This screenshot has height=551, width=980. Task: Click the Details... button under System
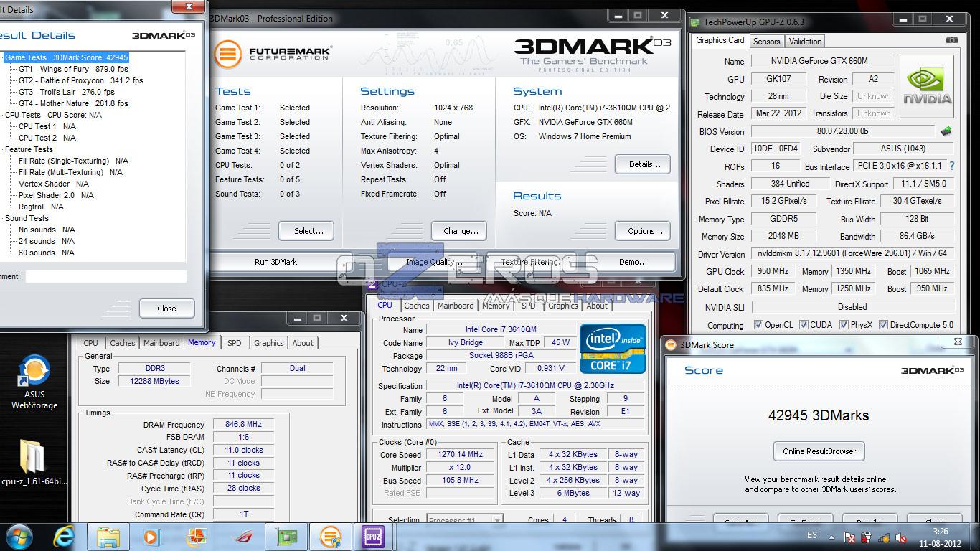[644, 164]
